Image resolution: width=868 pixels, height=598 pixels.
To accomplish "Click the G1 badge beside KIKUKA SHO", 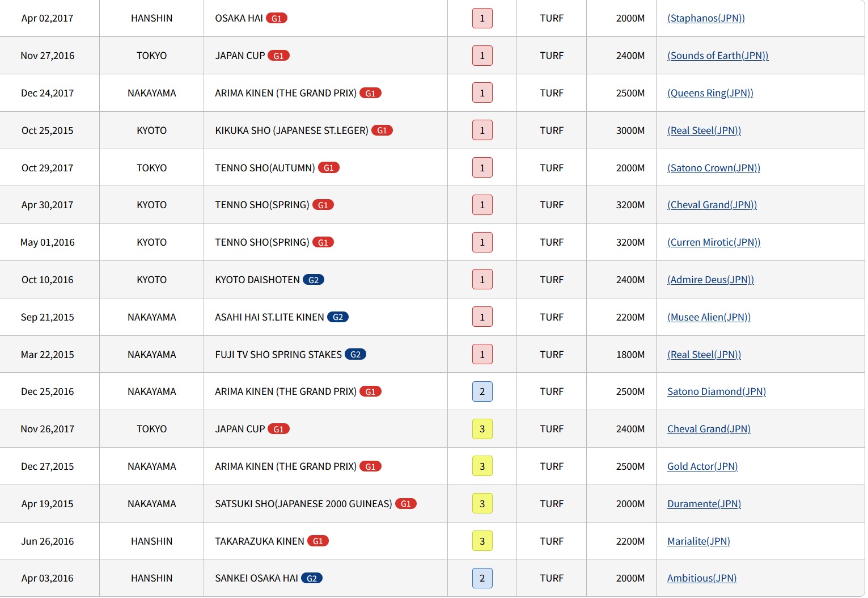I will tap(382, 130).
